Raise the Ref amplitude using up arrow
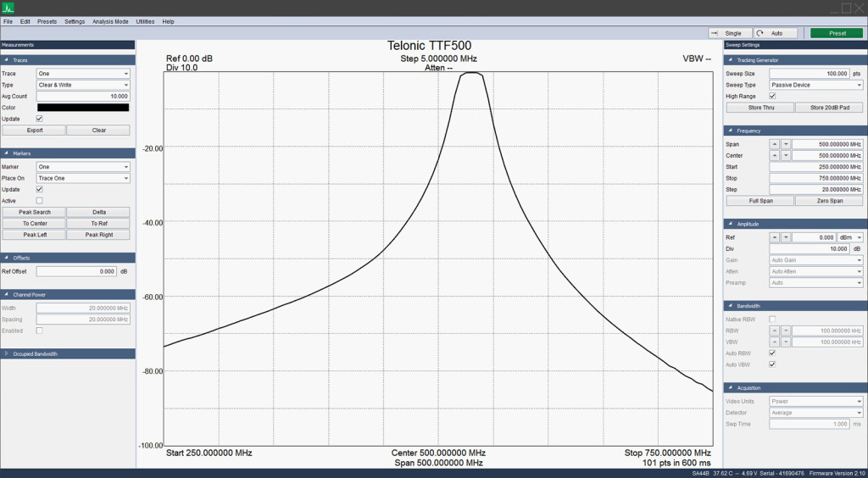 774,238
